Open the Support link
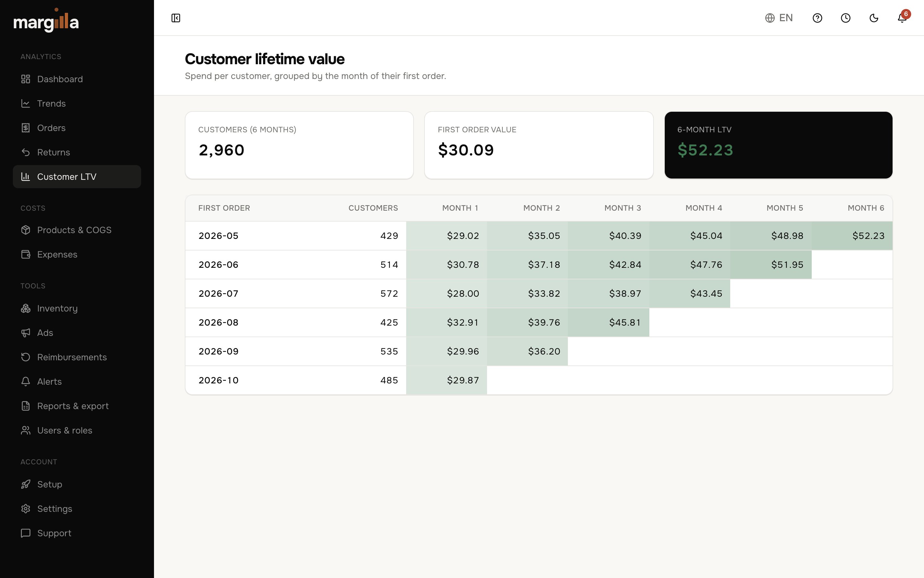 pos(77,533)
